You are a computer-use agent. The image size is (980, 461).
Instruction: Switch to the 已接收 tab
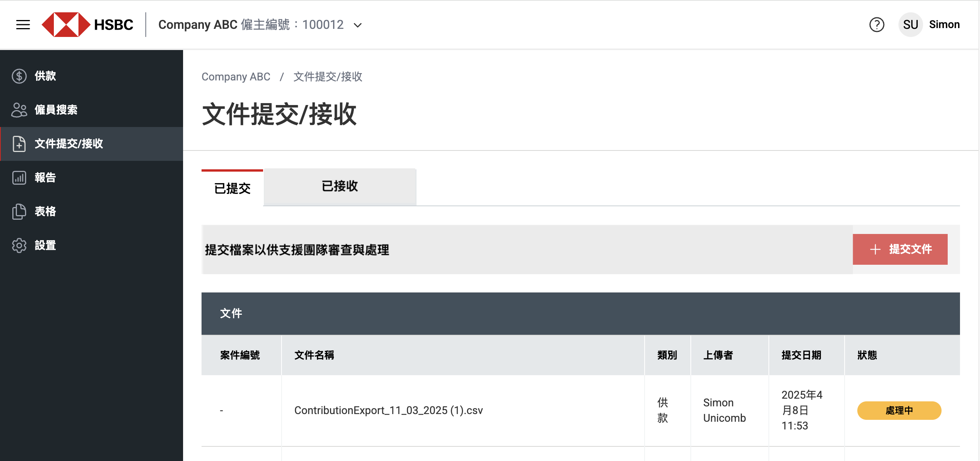pos(340,186)
